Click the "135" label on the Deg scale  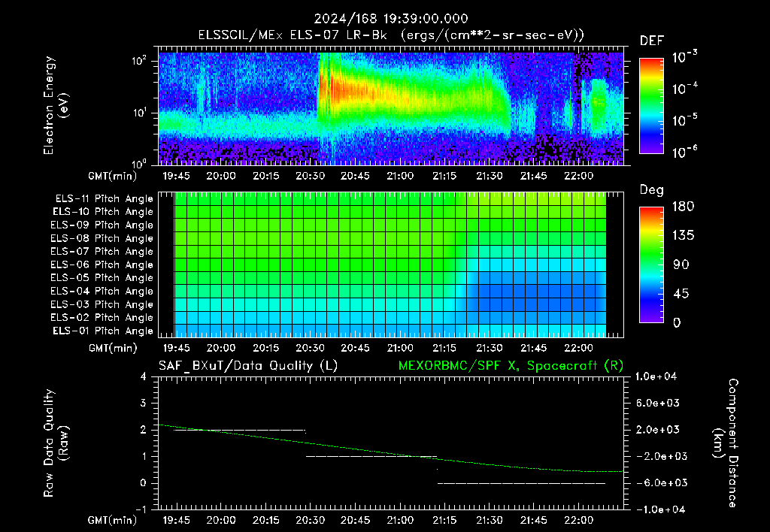(683, 236)
